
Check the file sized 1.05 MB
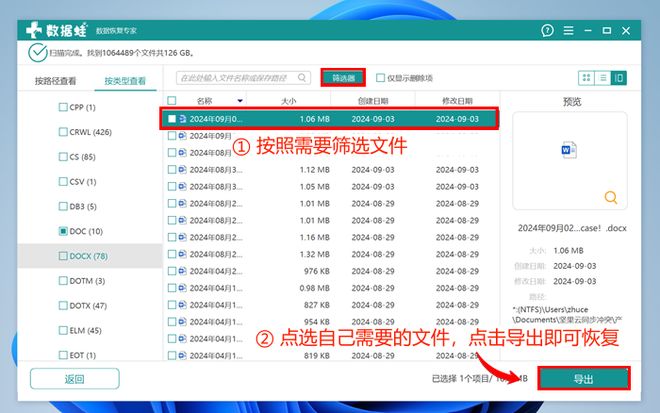tap(172, 187)
